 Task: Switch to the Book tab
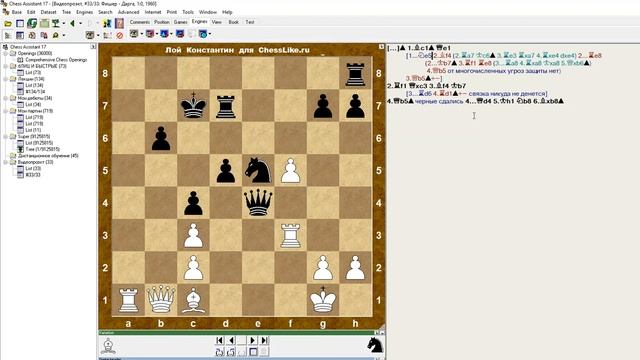(233, 22)
